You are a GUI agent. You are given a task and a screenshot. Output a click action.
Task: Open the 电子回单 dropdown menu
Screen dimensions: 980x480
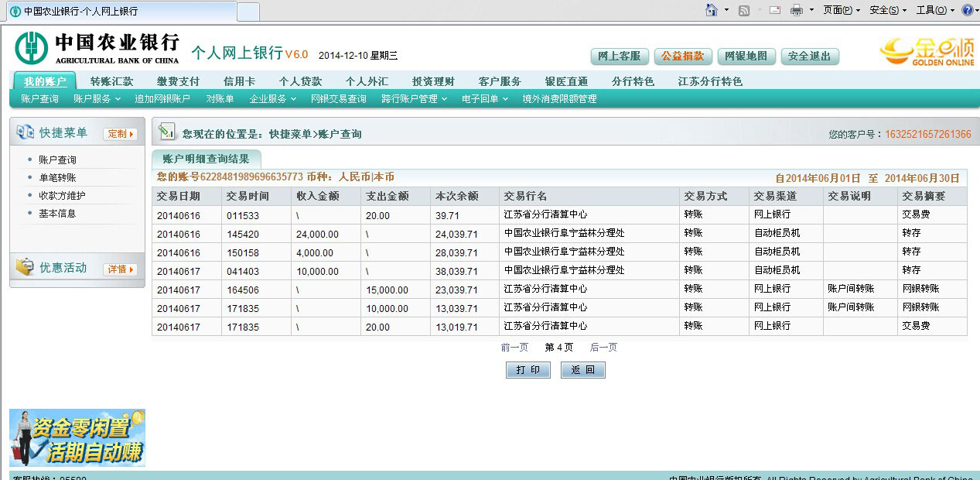(x=485, y=99)
